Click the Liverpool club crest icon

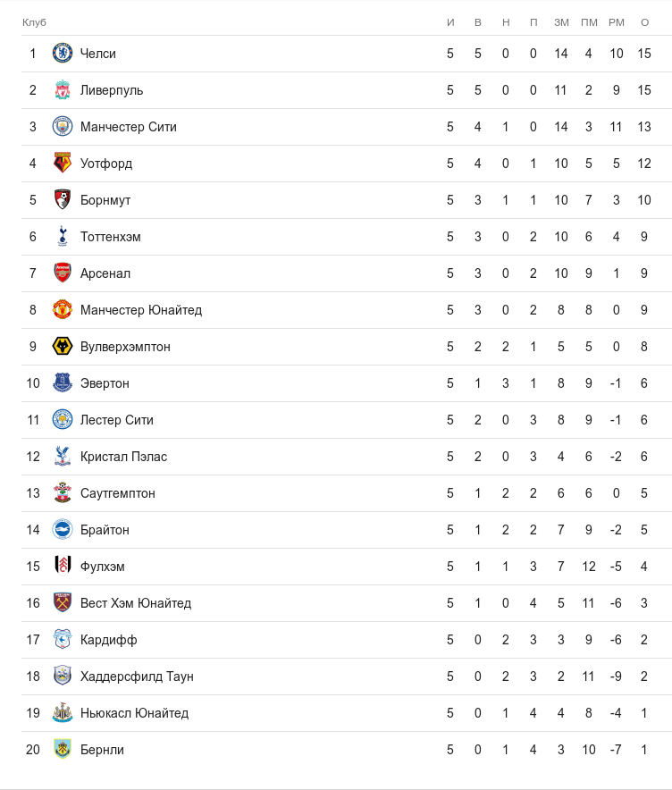pos(63,90)
